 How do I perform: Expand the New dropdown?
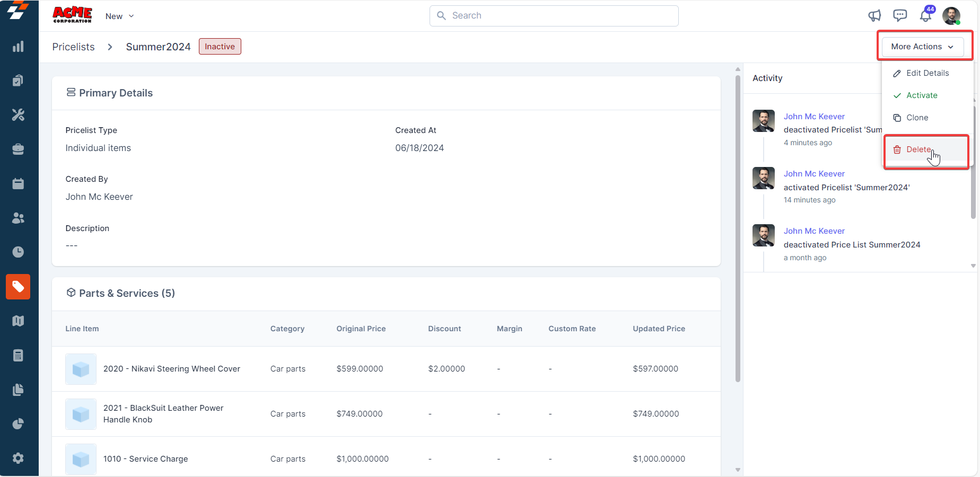pos(119,16)
